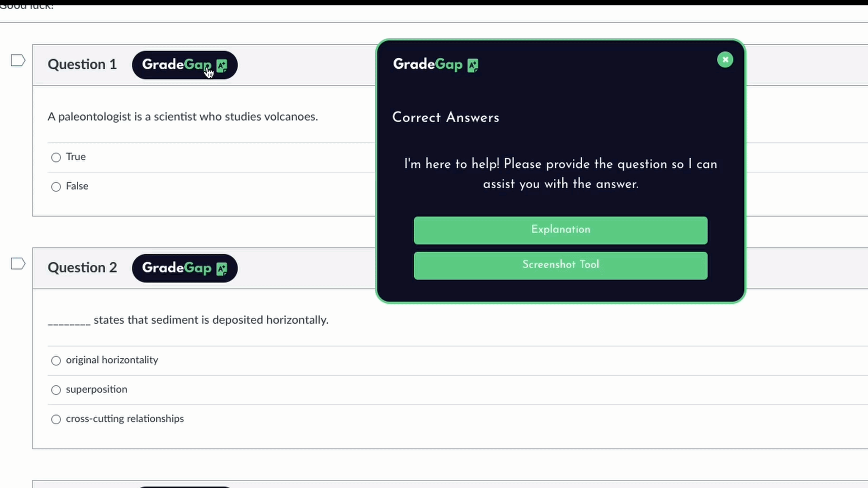Select the original horizontality radio button
The height and width of the screenshot is (488, 868).
coord(56,360)
